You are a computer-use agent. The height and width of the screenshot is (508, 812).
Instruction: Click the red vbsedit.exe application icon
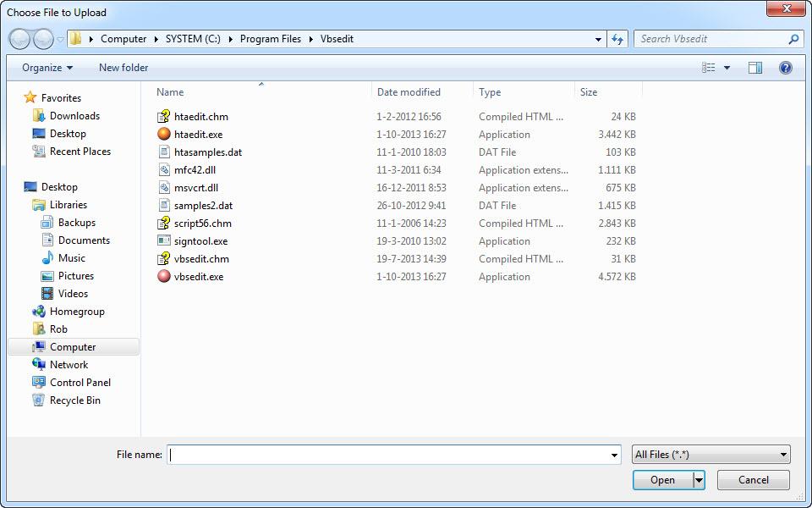pyautogui.click(x=163, y=276)
